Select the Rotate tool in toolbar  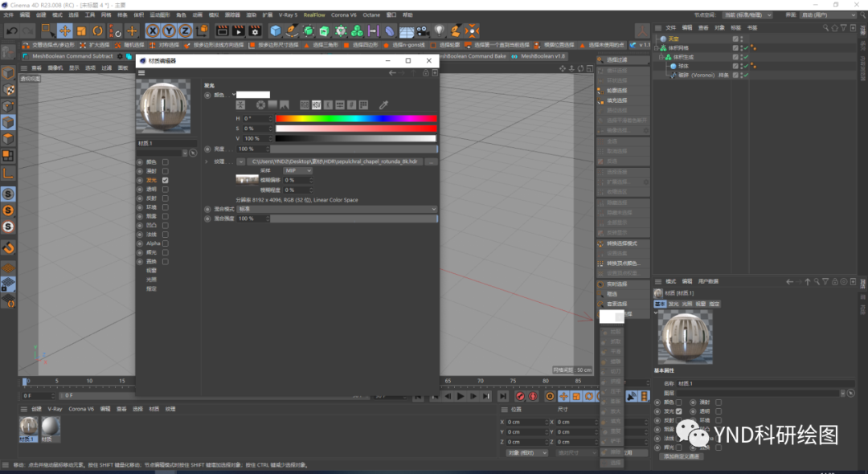[x=97, y=31]
